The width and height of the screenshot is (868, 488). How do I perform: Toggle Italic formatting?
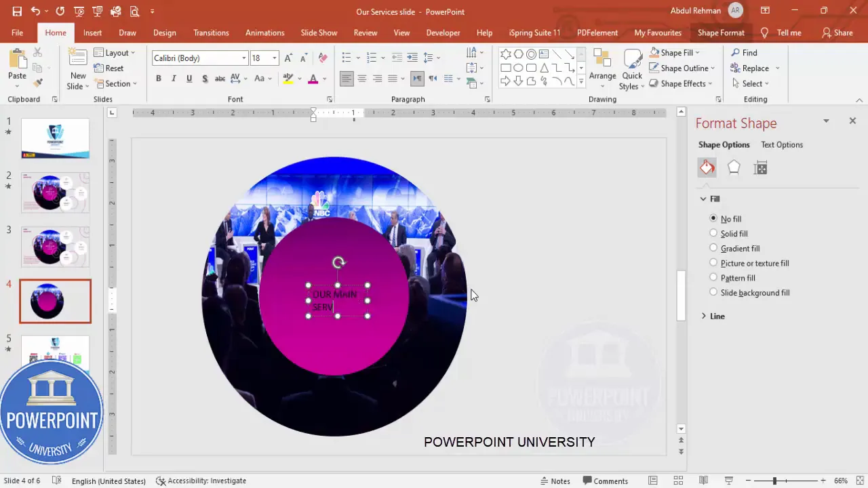174,79
